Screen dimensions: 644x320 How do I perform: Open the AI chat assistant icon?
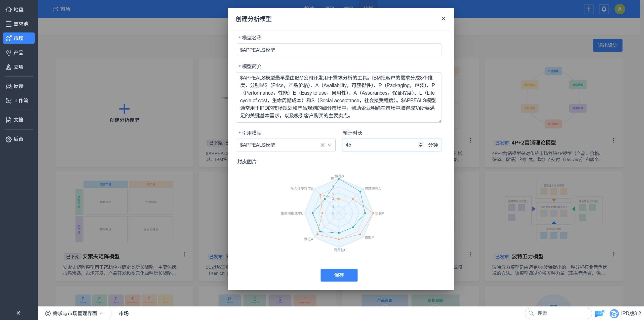coord(599,313)
